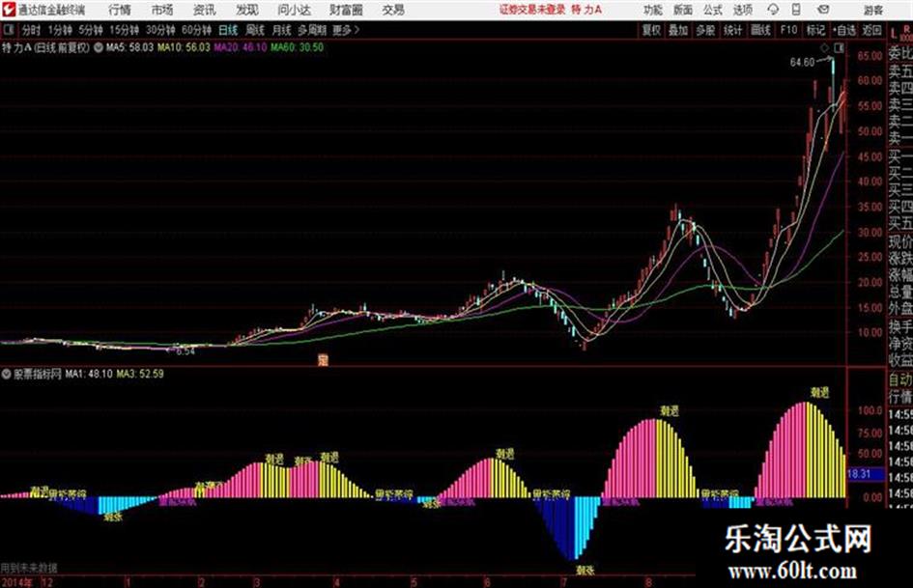Click the round icon beside the MA5 label
Screen dimensions: 913x588
point(99,47)
